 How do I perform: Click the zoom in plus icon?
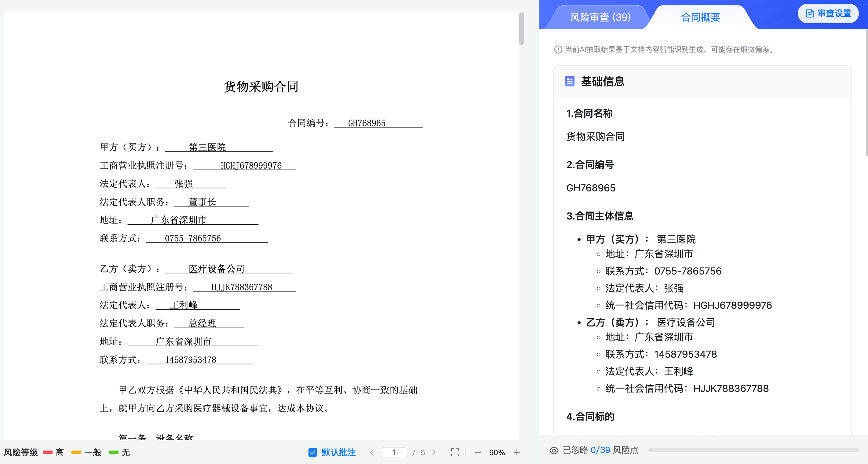pyautogui.click(x=516, y=452)
